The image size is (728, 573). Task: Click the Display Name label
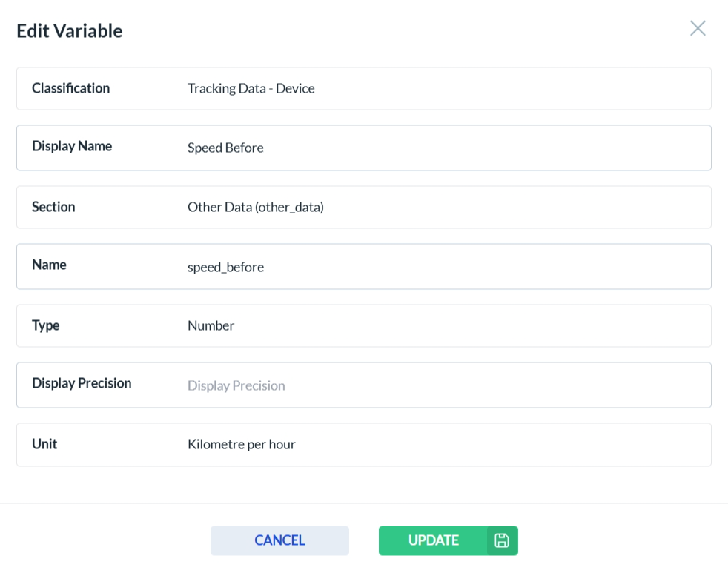pos(72,146)
